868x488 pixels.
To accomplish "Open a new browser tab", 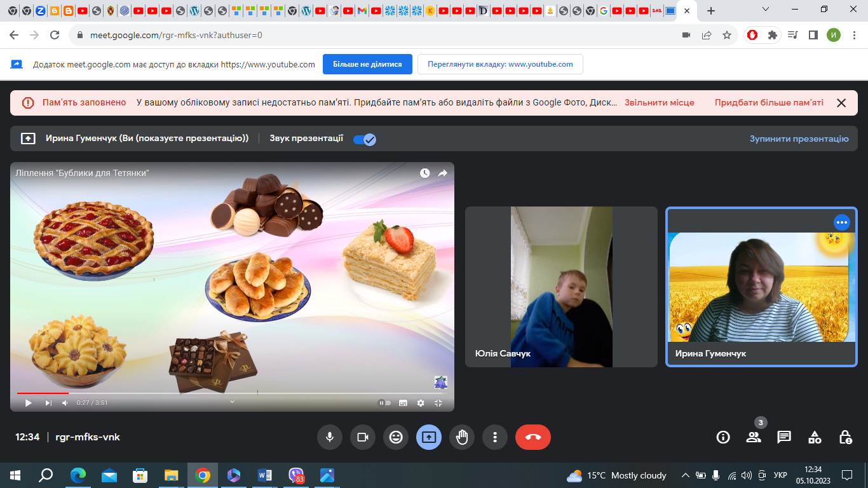I will [x=711, y=11].
